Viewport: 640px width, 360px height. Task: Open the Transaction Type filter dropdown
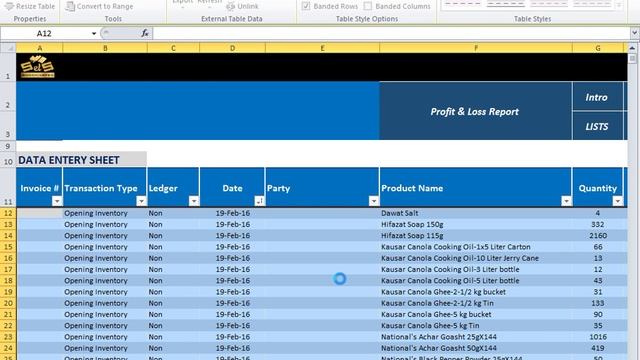[x=141, y=201]
